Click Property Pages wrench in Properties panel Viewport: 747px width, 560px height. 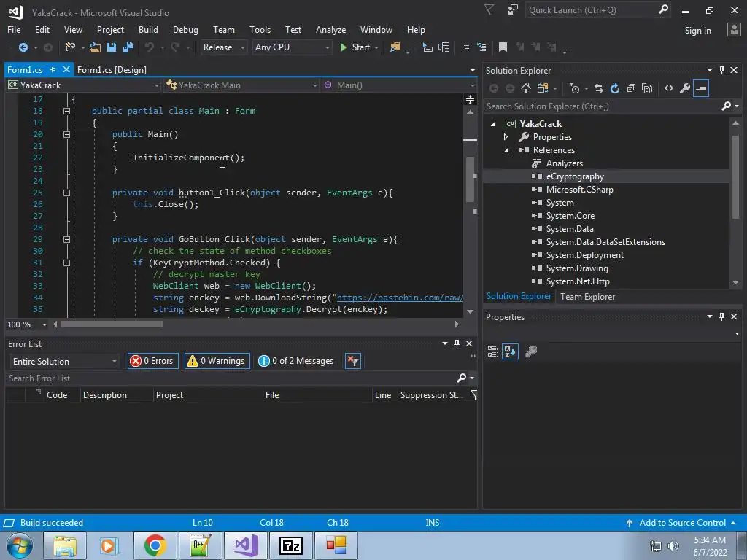click(531, 351)
